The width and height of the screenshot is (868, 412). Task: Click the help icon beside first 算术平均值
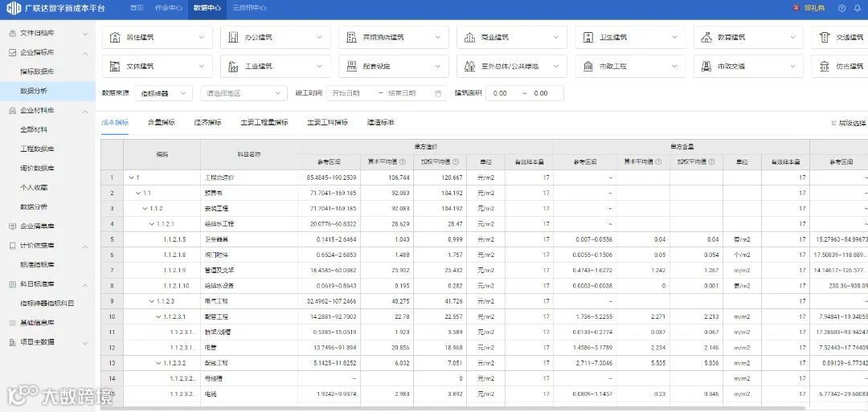click(403, 162)
